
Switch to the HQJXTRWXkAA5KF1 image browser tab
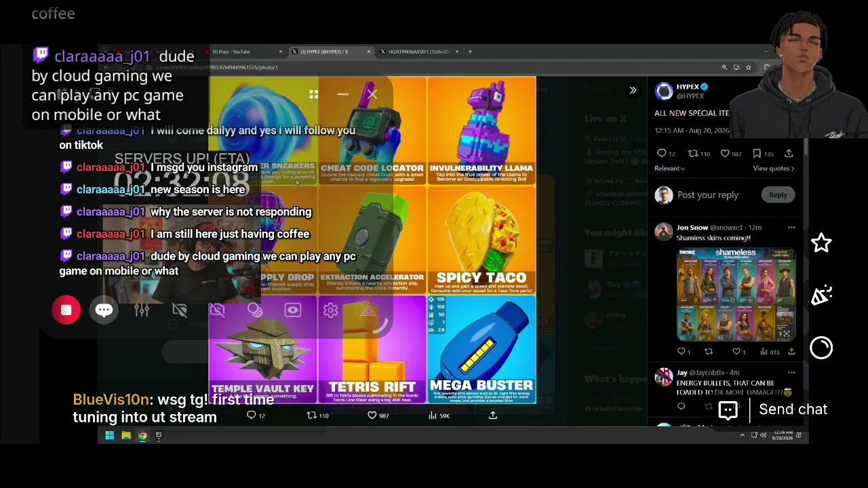(420, 52)
